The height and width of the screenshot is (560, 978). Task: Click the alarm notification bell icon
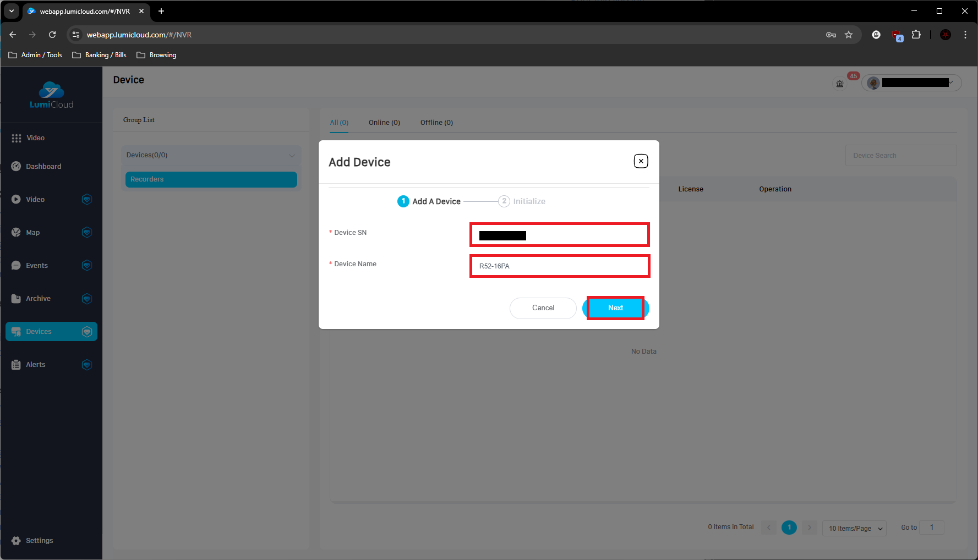point(840,84)
